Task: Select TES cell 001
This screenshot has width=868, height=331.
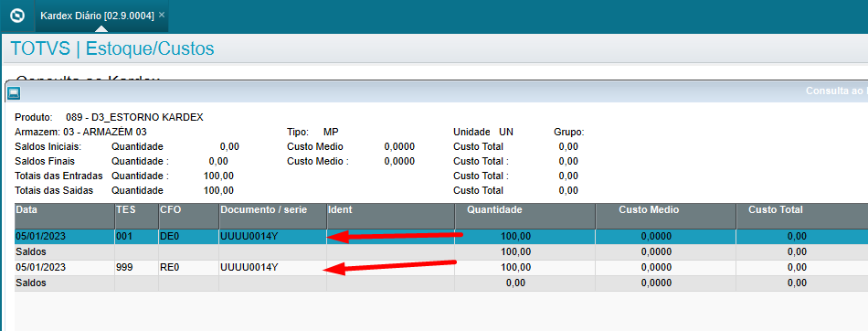Action: pos(136,236)
